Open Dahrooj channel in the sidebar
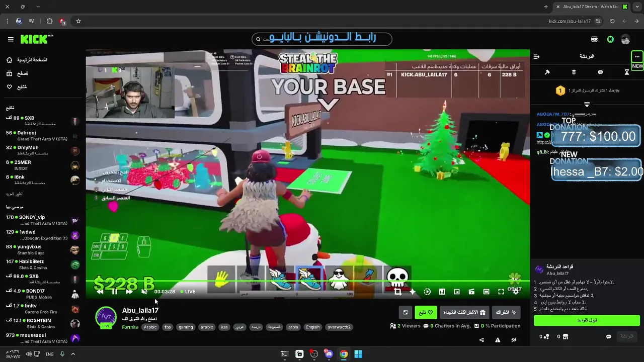644x362 pixels. pos(42,136)
